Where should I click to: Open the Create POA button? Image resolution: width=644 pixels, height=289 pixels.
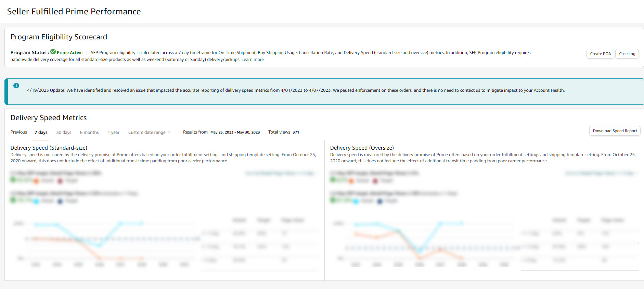pos(600,54)
